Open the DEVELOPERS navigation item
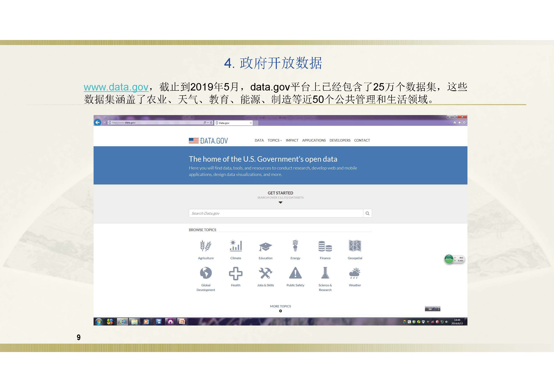The width and height of the screenshot is (554, 392). pos(340,140)
